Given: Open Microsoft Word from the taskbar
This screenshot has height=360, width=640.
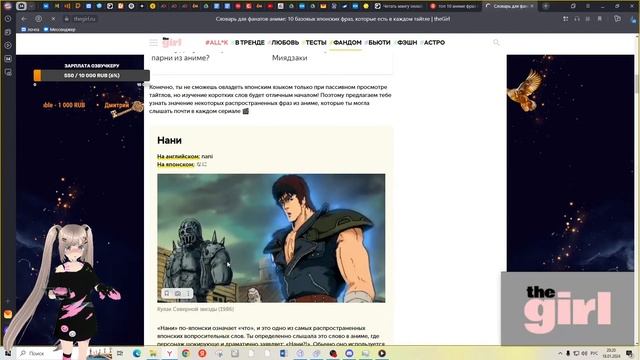Looking at the screenshot, I should [283, 353].
